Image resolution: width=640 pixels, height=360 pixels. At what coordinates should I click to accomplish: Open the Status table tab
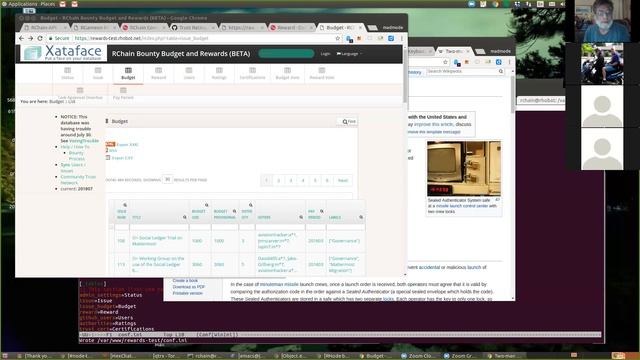(x=67, y=73)
